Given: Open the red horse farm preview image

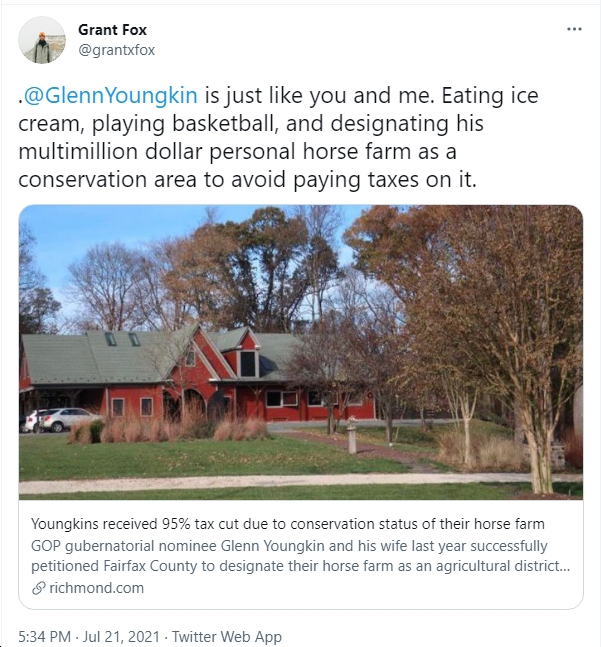Looking at the screenshot, I should point(301,352).
